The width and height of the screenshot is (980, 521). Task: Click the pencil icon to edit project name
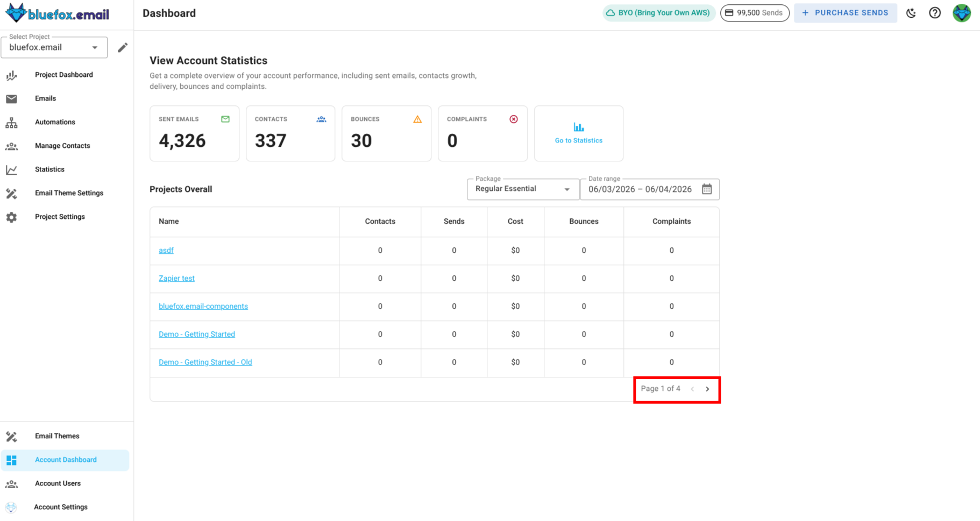123,47
